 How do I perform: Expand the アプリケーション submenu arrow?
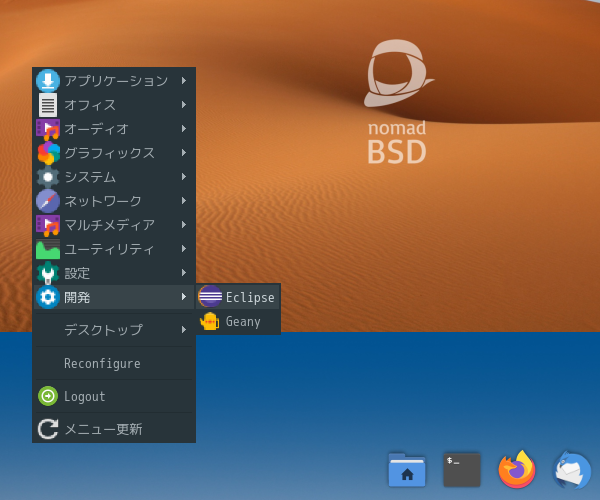pos(184,81)
